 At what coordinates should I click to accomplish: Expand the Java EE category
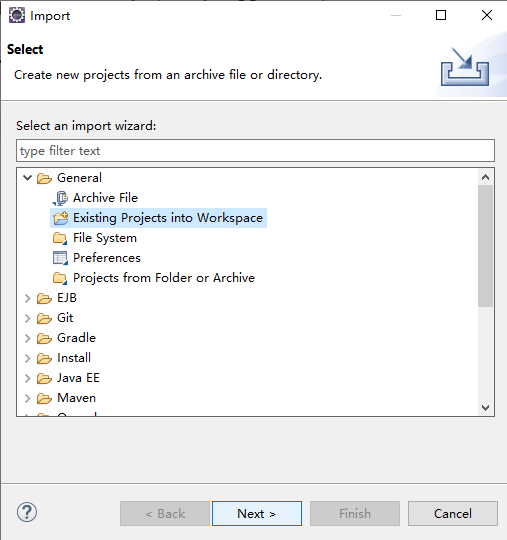coord(28,378)
